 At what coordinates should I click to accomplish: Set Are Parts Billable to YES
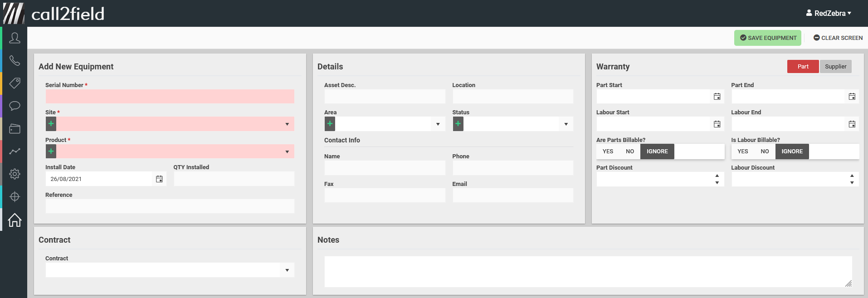[608, 151]
